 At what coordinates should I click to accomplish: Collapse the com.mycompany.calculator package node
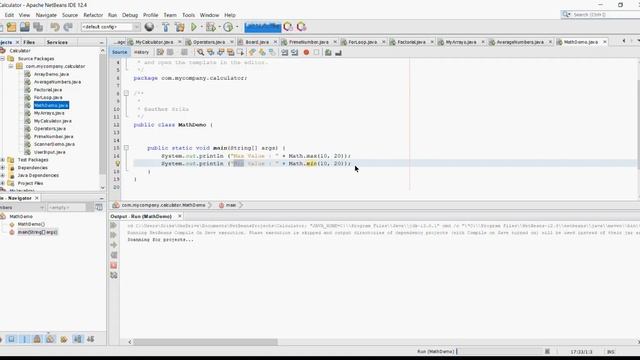[11, 66]
